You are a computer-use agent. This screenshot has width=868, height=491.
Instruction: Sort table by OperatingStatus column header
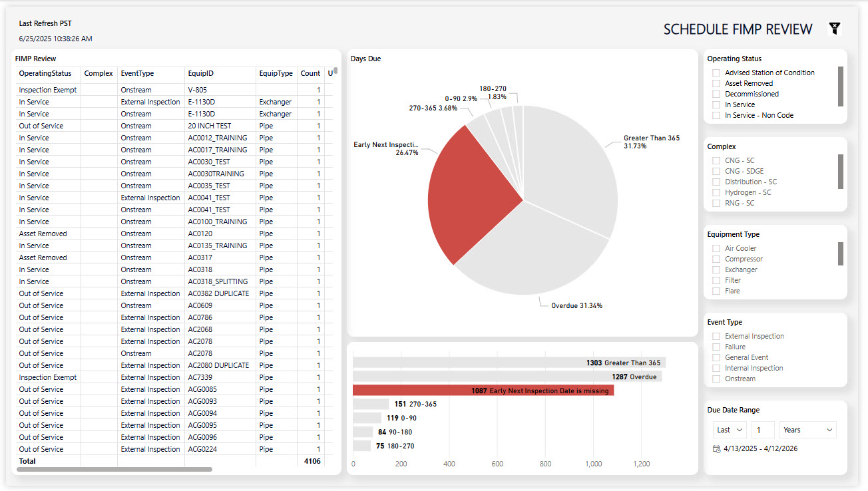point(46,74)
